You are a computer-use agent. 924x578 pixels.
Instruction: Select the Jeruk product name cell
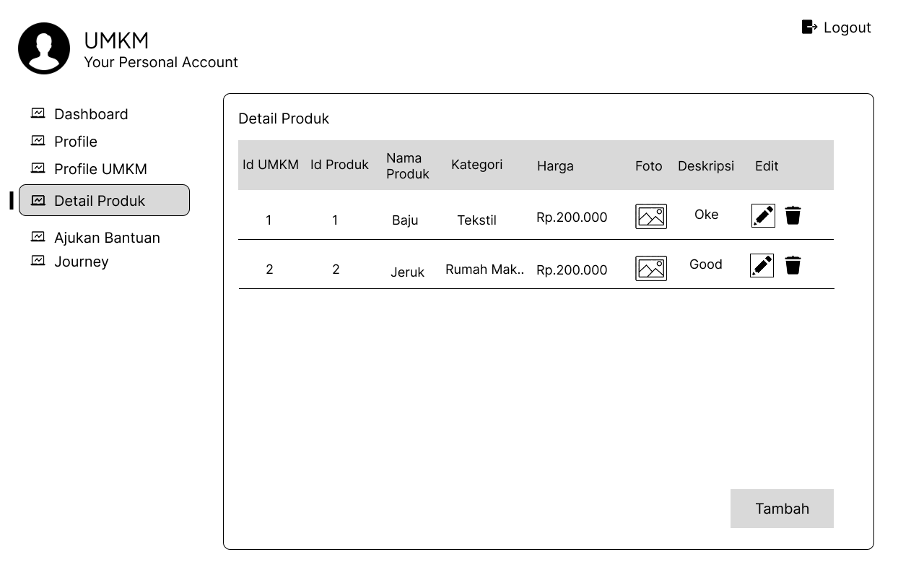click(407, 272)
